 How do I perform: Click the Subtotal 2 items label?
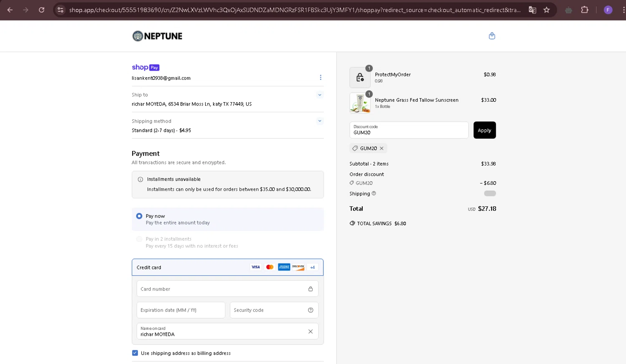point(369,164)
